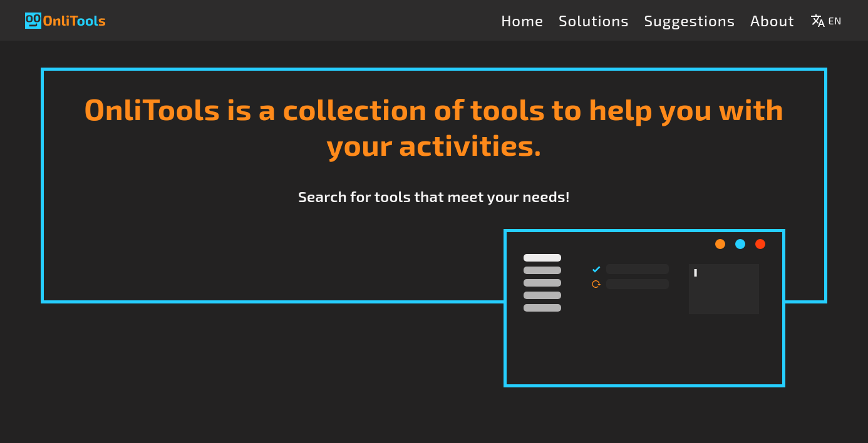Click the top white sidebar bar in illustration
The height and width of the screenshot is (443, 868).
542,258
